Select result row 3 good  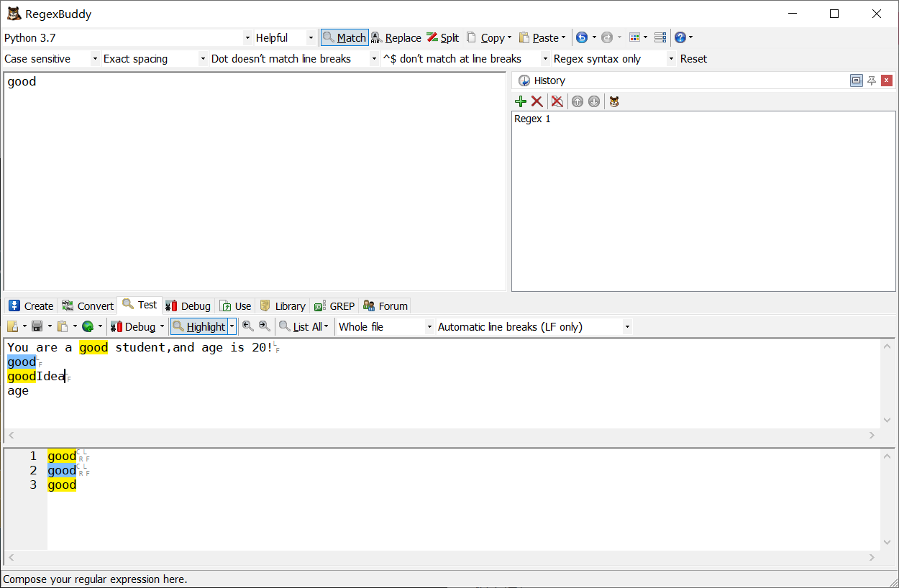click(x=62, y=485)
